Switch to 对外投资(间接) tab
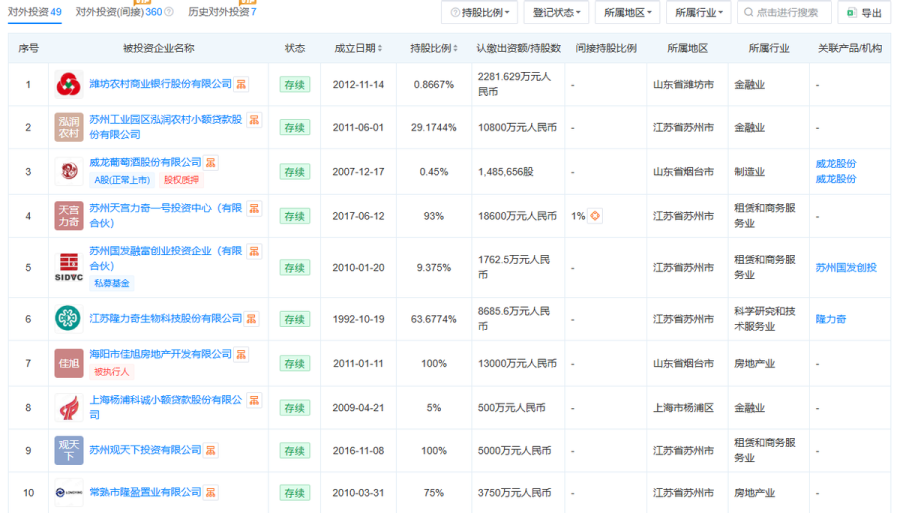 point(118,12)
